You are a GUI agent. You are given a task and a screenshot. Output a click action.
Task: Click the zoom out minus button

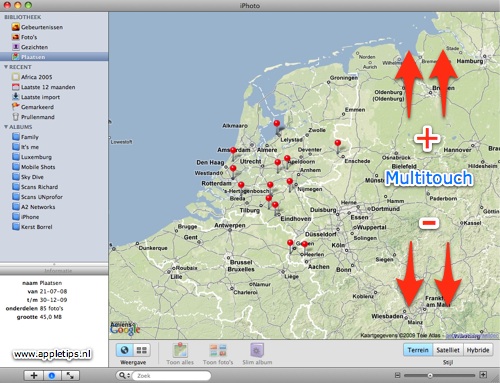pos(397,375)
